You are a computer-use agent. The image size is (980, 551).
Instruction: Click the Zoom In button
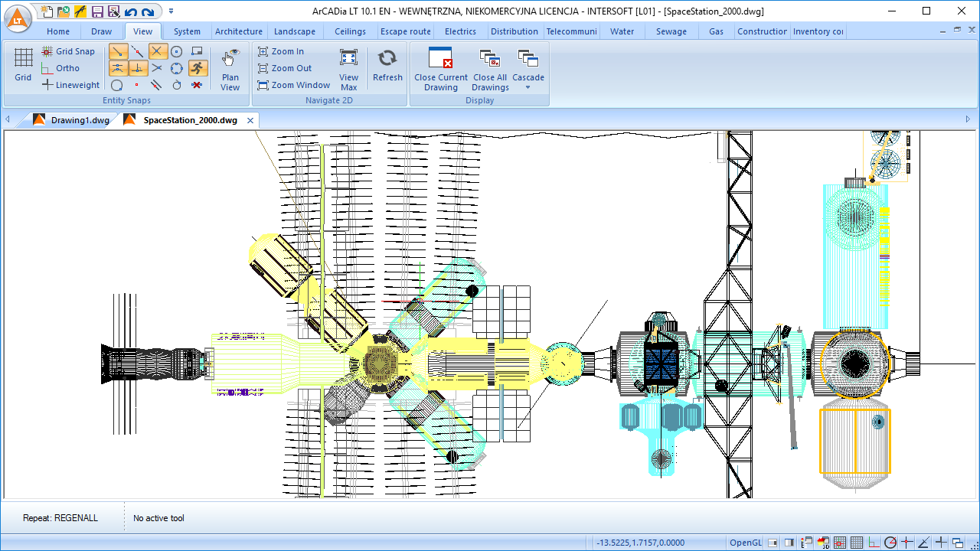point(281,51)
